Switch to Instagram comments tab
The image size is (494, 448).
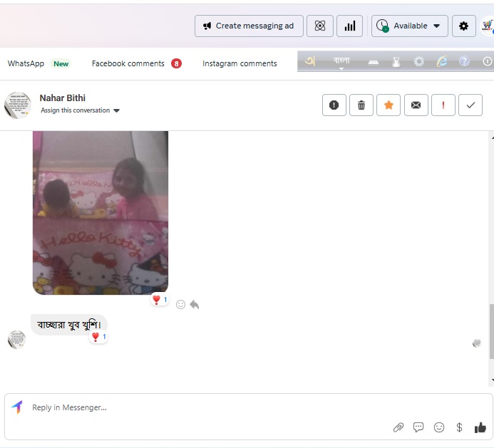tap(240, 63)
